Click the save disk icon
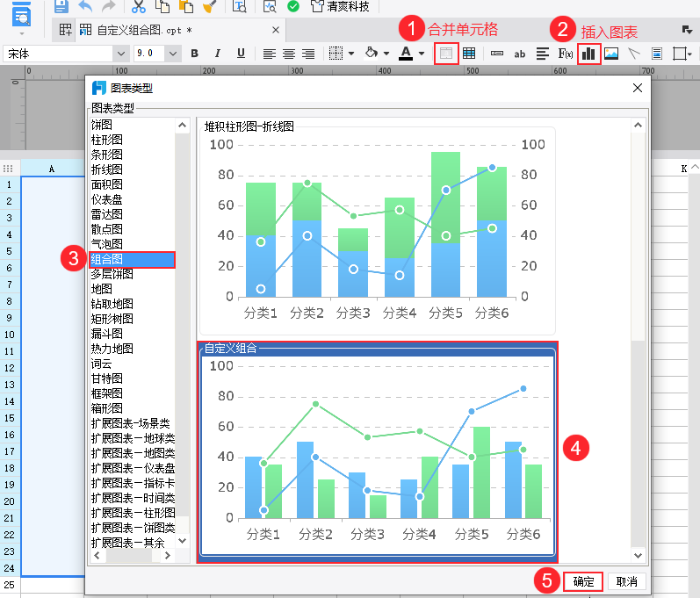Viewport: 700px width, 598px height. tap(61, 7)
